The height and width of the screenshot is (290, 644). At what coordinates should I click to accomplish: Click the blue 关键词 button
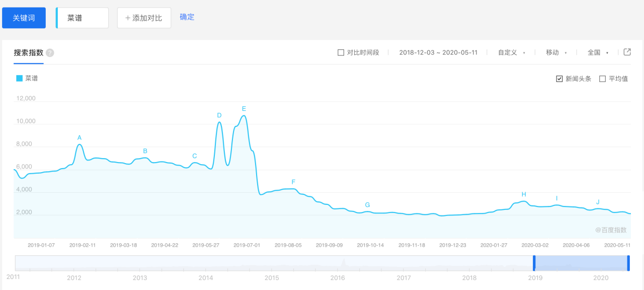[24, 17]
